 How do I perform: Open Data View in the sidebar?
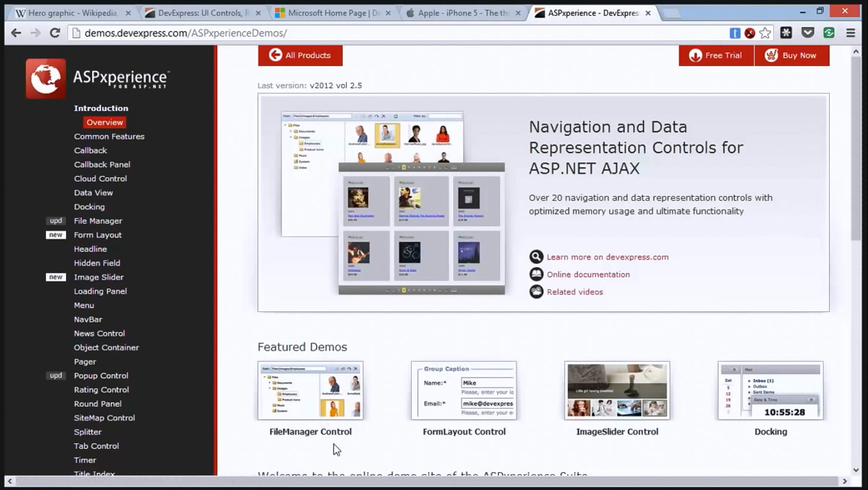[x=93, y=192]
